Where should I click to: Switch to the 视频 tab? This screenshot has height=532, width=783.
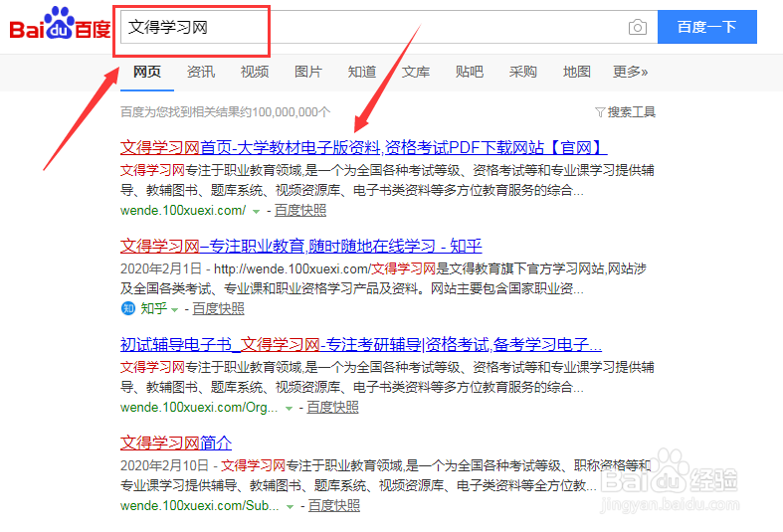pos(255,72)
